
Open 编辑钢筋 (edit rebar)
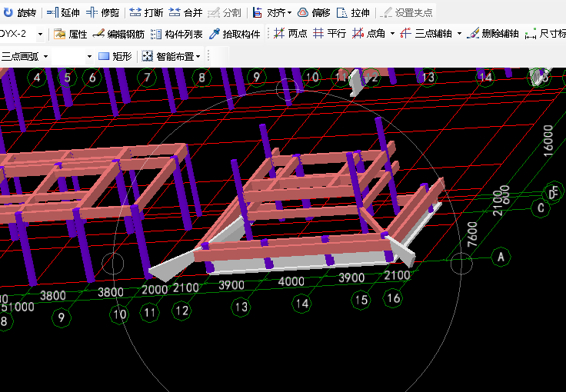[118, 35]
